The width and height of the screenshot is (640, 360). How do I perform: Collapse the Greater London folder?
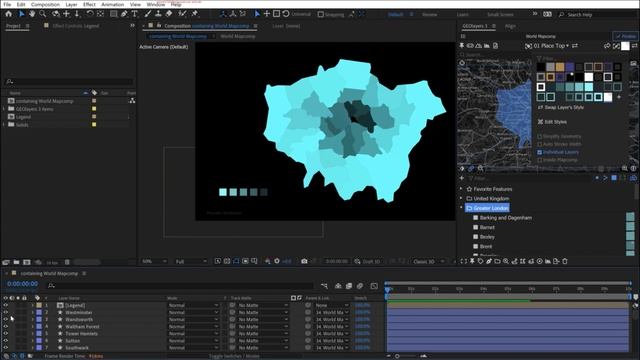click(462, 208)
